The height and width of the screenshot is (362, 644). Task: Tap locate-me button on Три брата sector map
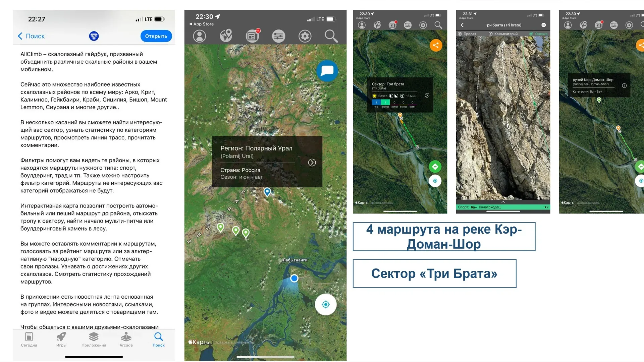(435, 181)
